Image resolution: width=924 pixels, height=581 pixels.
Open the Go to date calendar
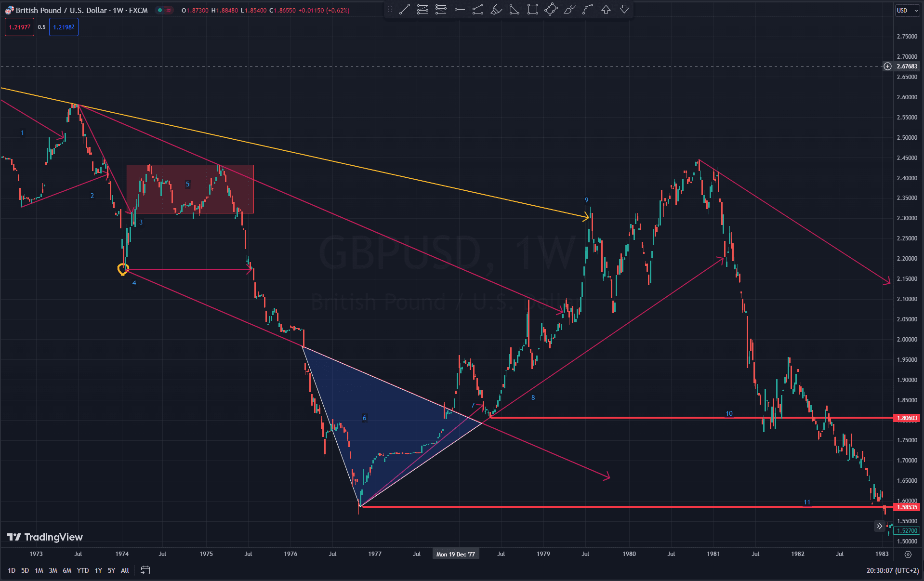point(145,570)
